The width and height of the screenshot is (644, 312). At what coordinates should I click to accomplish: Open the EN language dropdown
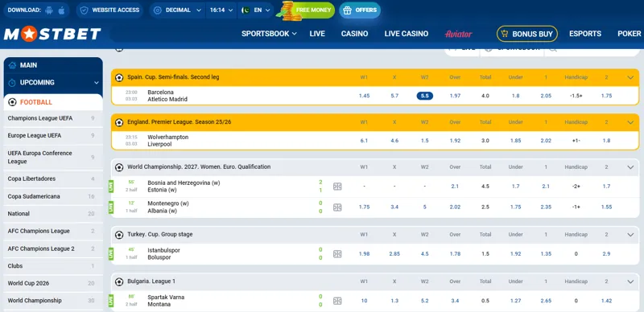255,10
